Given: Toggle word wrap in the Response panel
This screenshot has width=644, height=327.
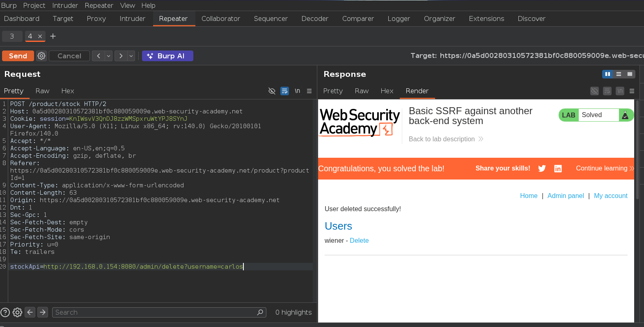Looking at the screenshot, I should (x=607, y=91).
